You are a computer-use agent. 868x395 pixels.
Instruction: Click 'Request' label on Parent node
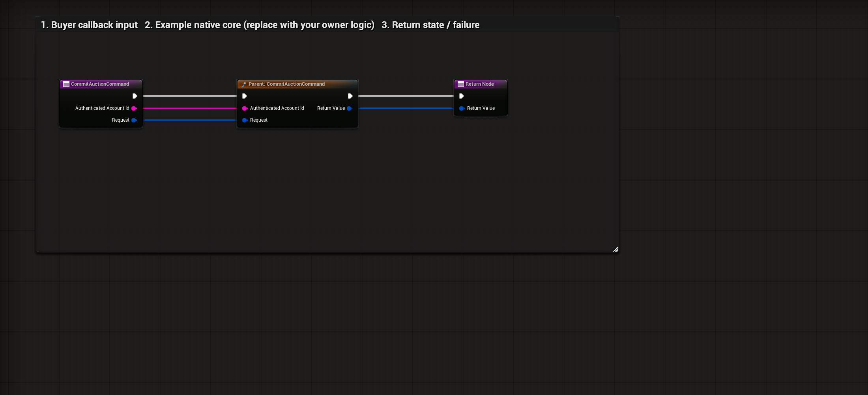pyautogui.click(x=259, y=120)
